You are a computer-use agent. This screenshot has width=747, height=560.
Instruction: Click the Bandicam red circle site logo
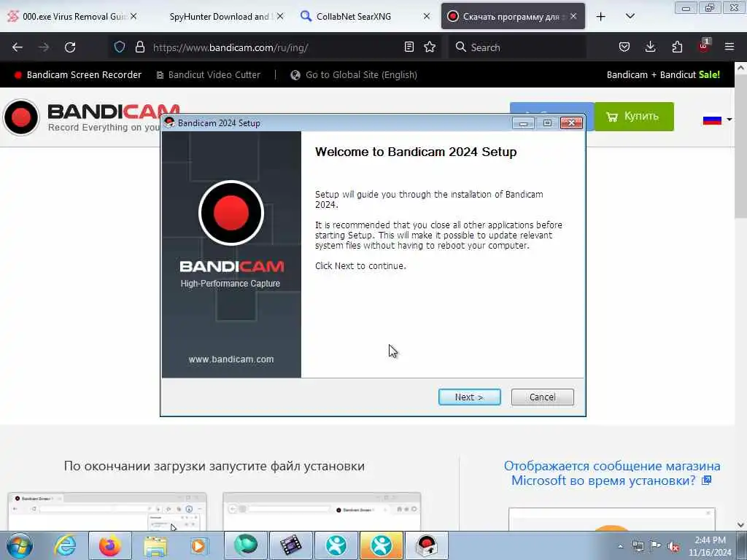click(x=21, y=117)
